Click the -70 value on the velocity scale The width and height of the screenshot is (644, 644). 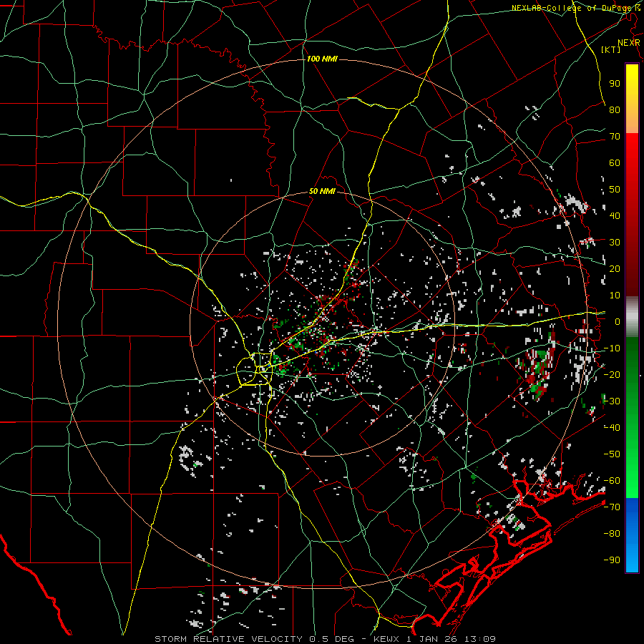(x=612, y=507)
